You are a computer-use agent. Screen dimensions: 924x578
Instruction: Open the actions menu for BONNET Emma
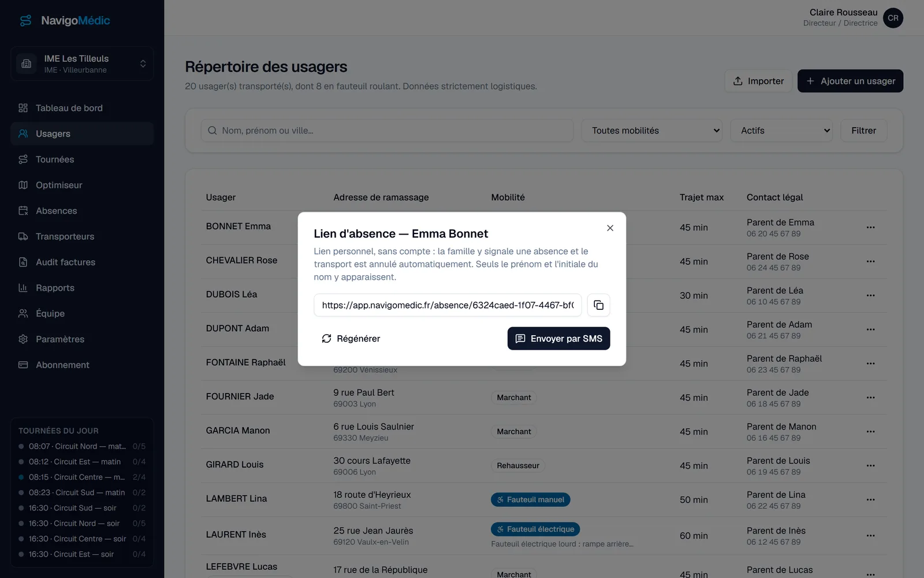(870, 228)
